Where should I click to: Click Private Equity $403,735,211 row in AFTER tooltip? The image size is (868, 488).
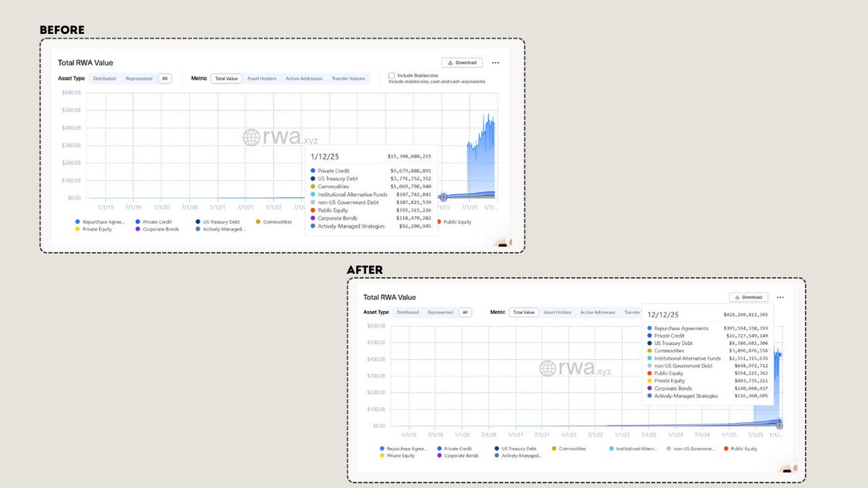point(707,380)
